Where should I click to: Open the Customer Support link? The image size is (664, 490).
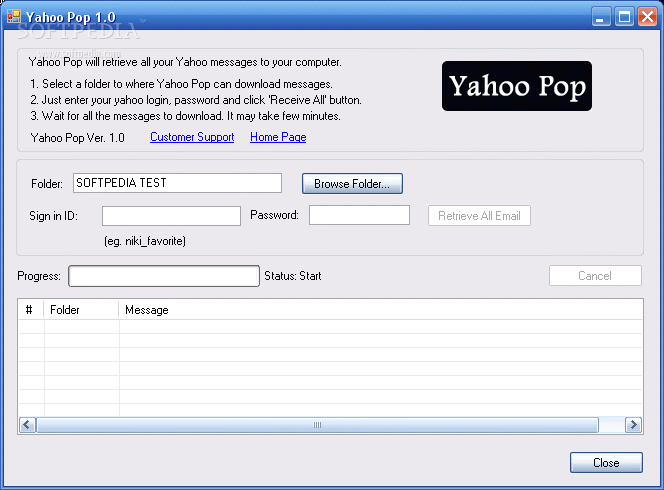pos(192,137)
